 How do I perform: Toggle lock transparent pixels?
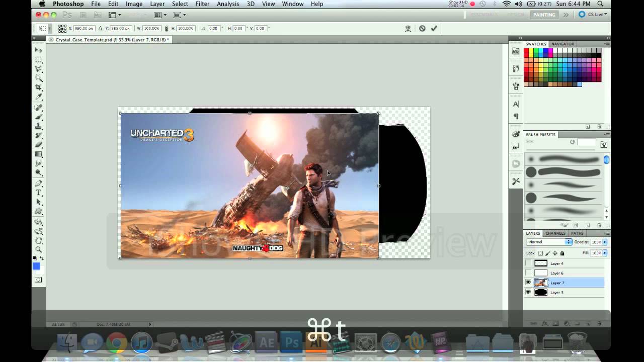540,253
